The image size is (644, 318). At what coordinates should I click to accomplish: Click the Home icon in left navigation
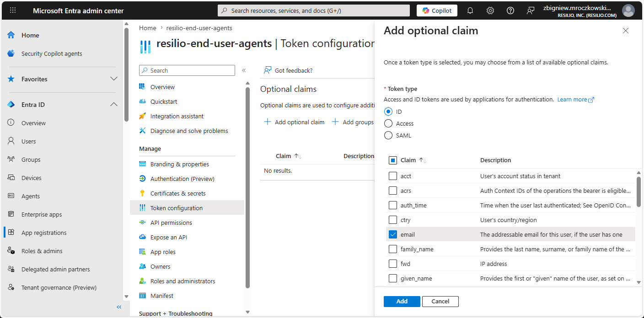coord(11,35)
